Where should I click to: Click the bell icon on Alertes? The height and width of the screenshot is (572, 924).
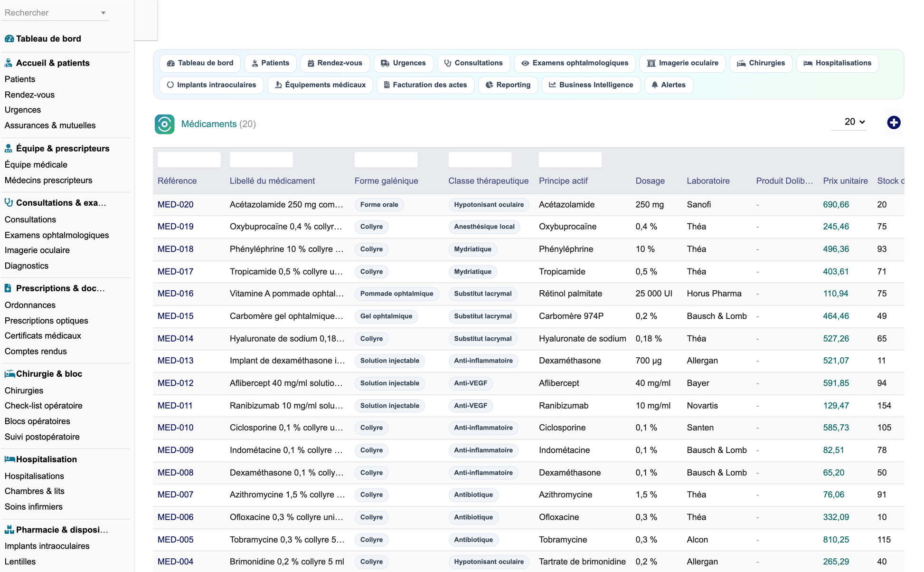[x=655, y=85]
